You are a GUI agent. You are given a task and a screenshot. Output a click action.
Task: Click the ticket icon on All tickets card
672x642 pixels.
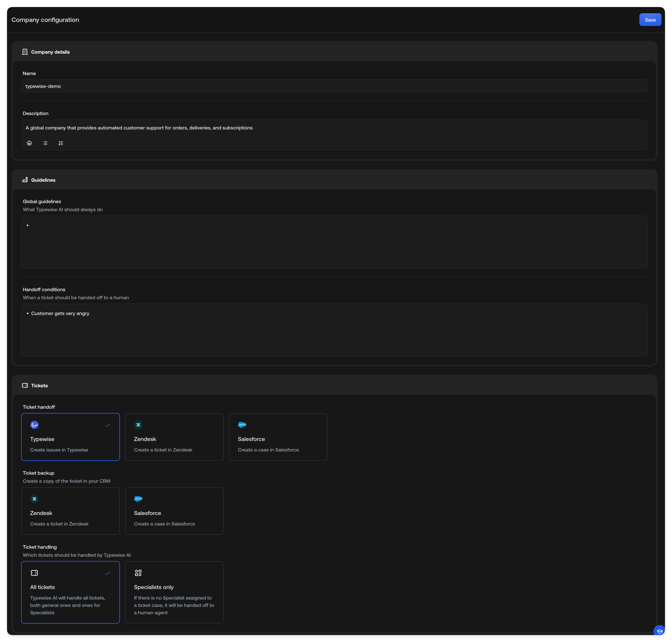coord(34,573)
